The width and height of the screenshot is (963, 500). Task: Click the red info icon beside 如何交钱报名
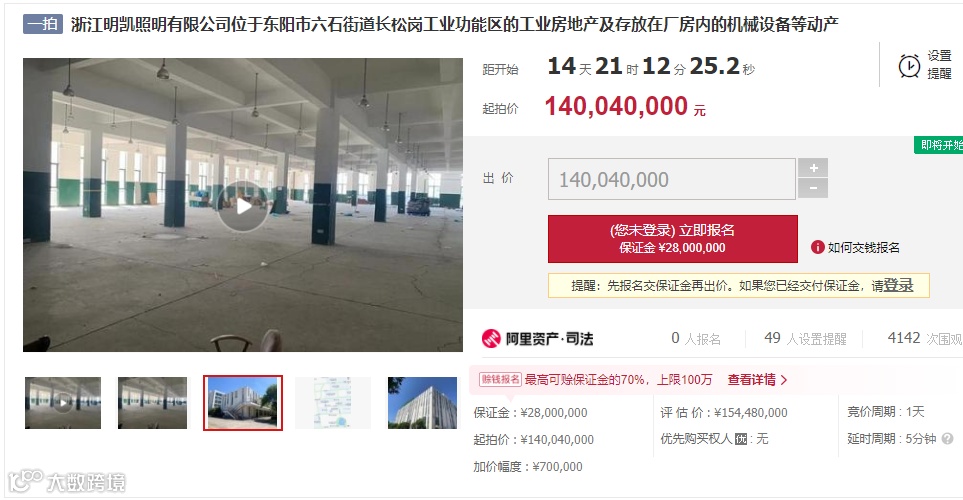[x=817, y=247]
